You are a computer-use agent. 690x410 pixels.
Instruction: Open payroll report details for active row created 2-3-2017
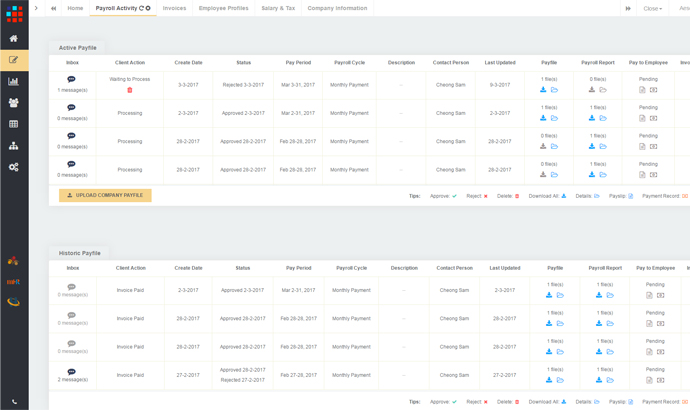(x=603, y=118)
